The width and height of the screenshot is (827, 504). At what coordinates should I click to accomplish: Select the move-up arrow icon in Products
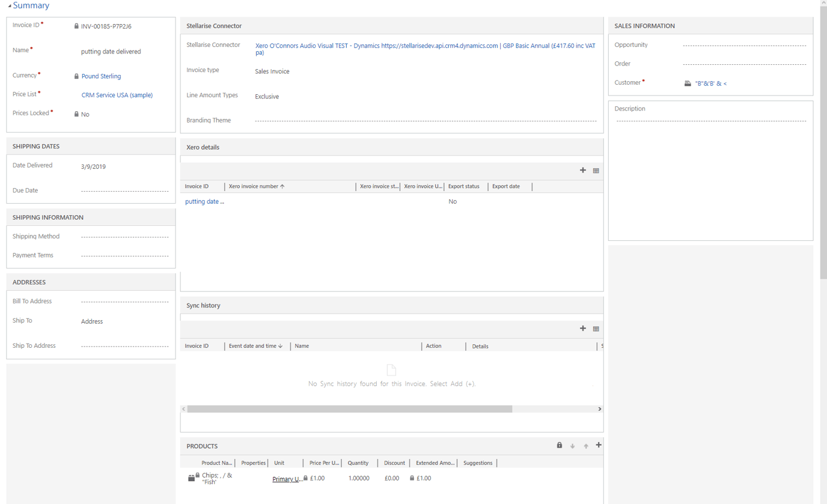point(585,445)
